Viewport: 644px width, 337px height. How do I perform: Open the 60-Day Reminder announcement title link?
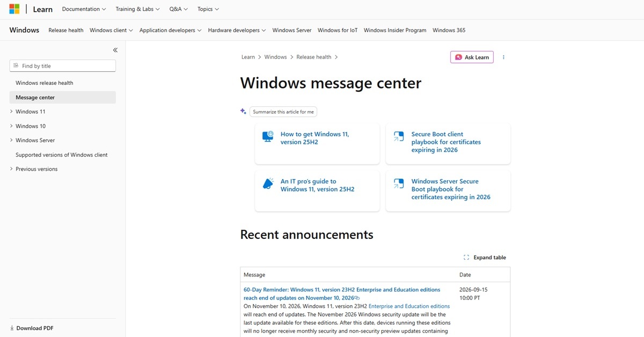(x=342, y=294)
